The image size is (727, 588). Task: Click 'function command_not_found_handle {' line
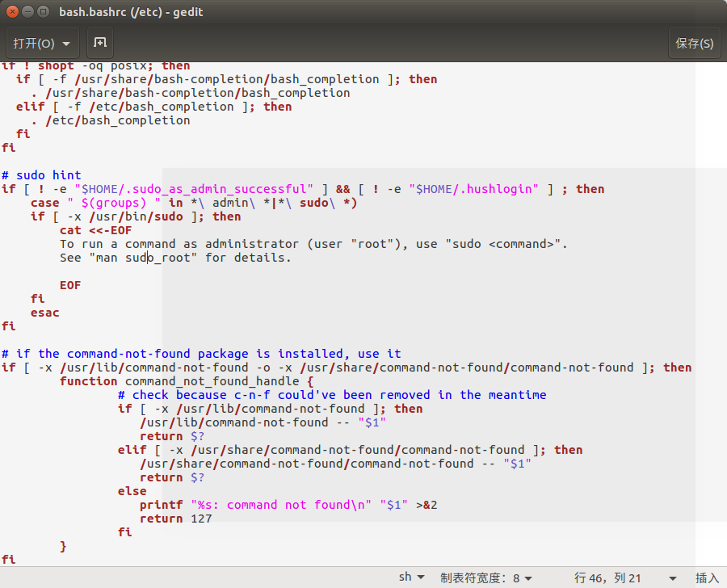[x=187, y=381]
